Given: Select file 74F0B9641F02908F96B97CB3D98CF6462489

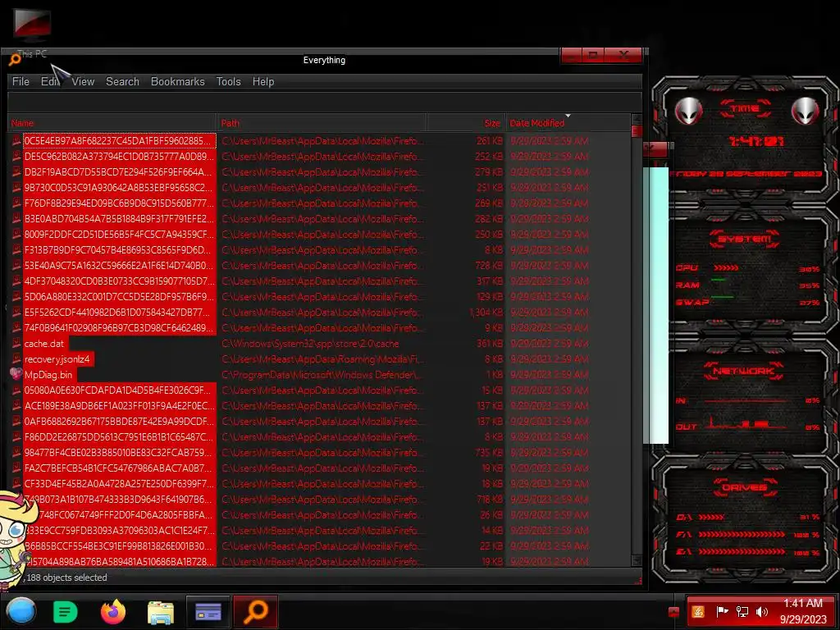Looking at the screenshot, I should pos(118,328).
